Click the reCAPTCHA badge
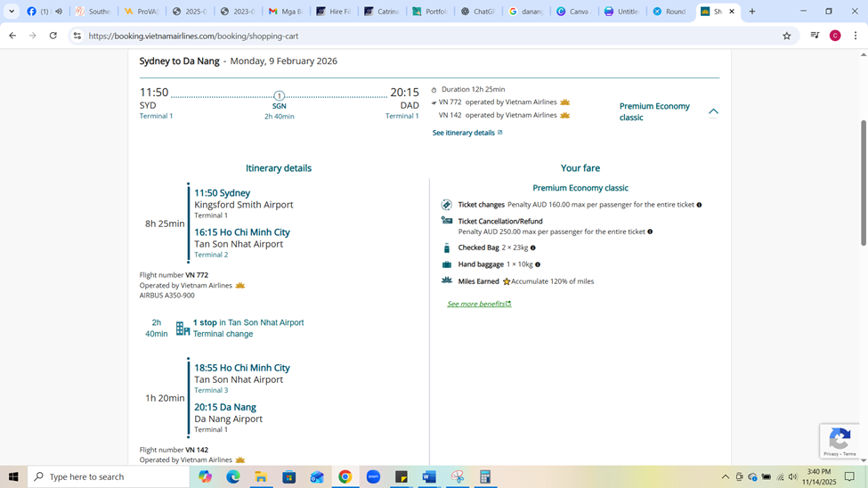 coord(840,441)
